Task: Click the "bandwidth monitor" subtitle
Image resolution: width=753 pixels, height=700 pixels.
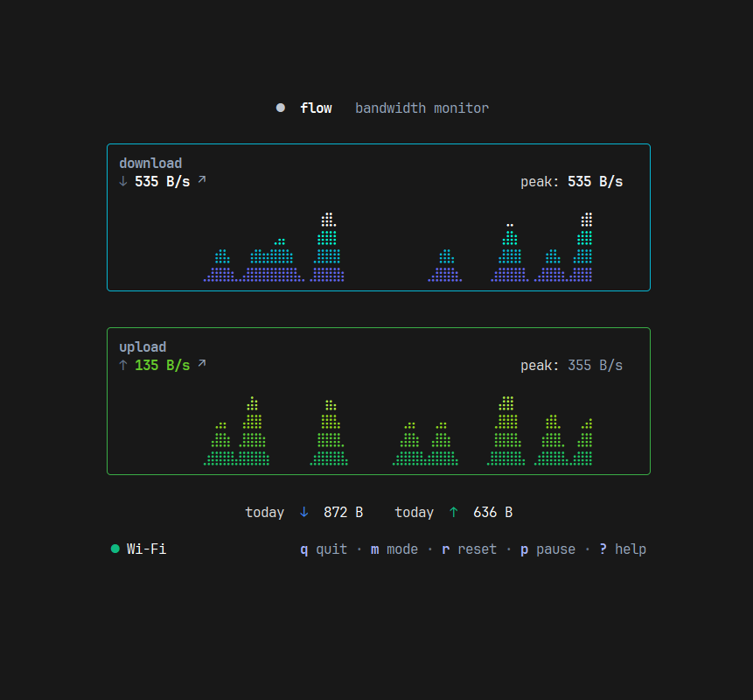Action: click(x=422, y=108)
